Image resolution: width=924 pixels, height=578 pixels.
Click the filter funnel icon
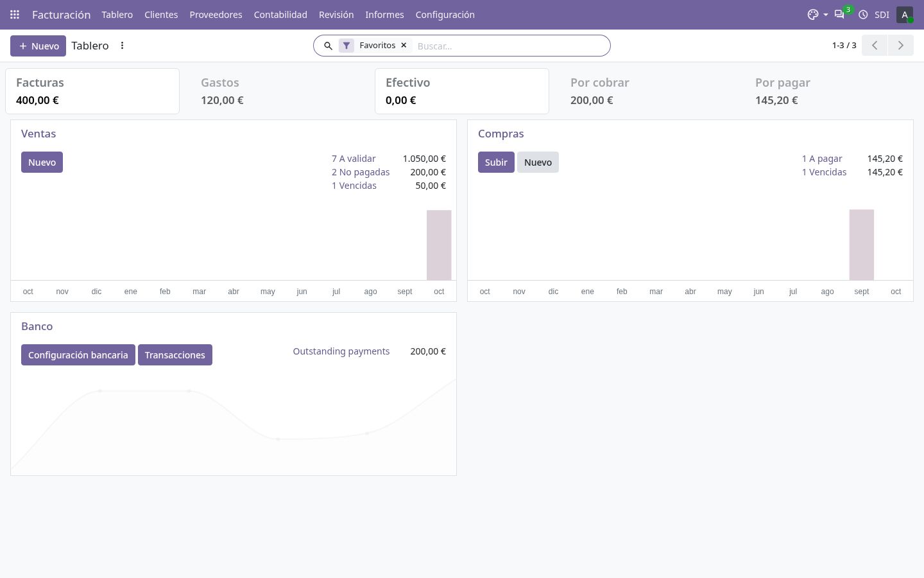coord(346,46)
